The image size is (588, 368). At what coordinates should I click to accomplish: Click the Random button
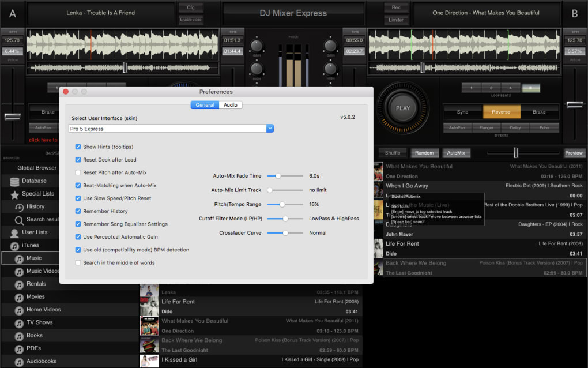pos(424,153)
